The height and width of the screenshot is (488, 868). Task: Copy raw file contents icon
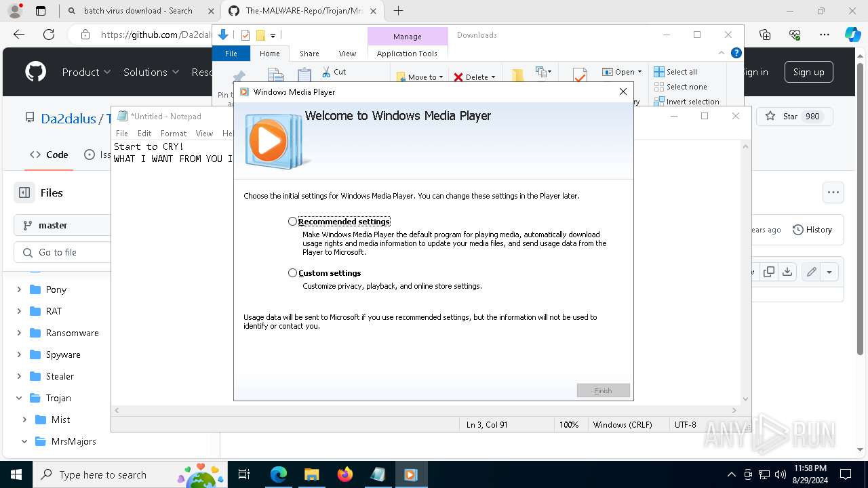(769, 272)
